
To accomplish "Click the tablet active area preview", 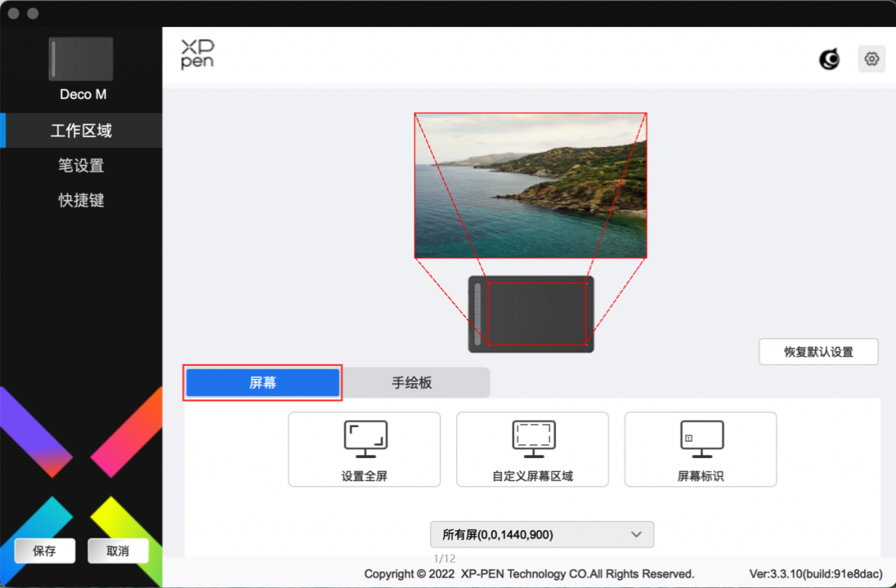I will coord(537,314).
